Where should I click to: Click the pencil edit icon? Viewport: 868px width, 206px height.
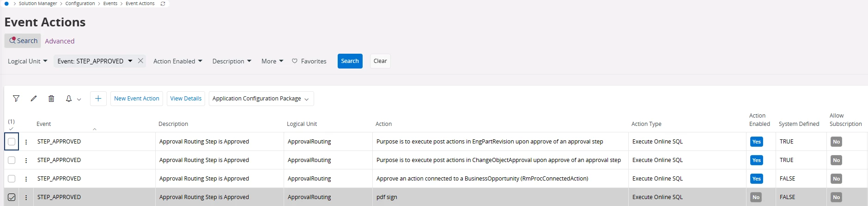pyautogui.click(x=34, y=99)
